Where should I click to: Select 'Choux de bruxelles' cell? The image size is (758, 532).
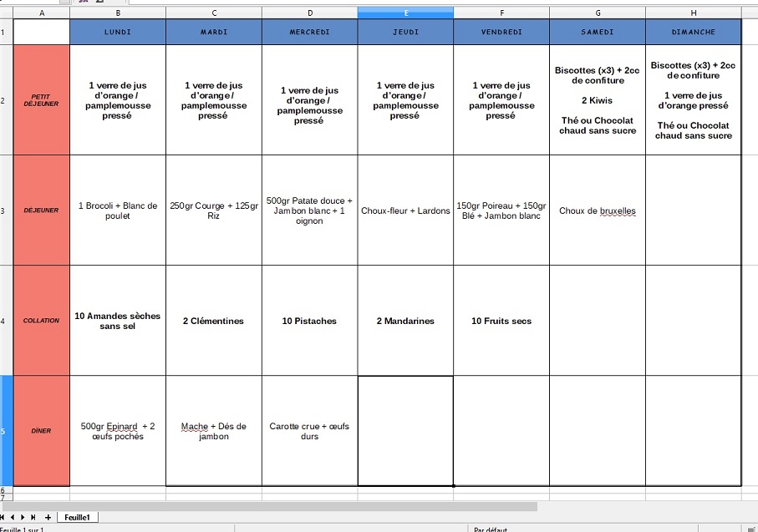point(598,210)
